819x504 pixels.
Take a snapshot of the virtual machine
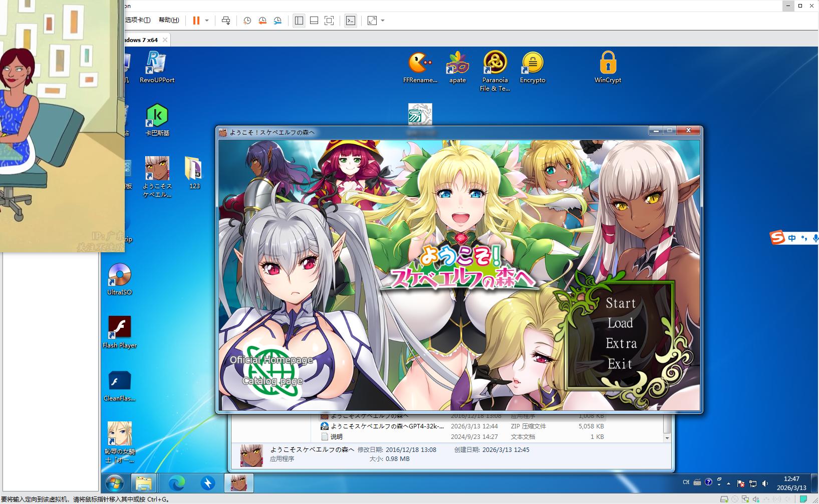click(247, 21)
